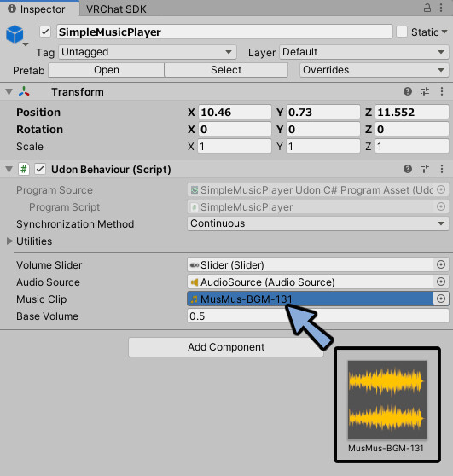Open the Transform component help icon
The image size is (453, 476).
point(408,91)
